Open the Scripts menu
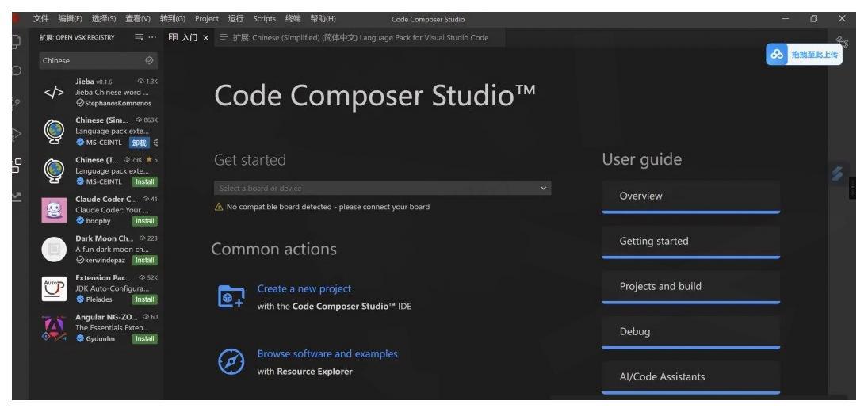This screenshot has height=412, width=868. tap(264, 19)
